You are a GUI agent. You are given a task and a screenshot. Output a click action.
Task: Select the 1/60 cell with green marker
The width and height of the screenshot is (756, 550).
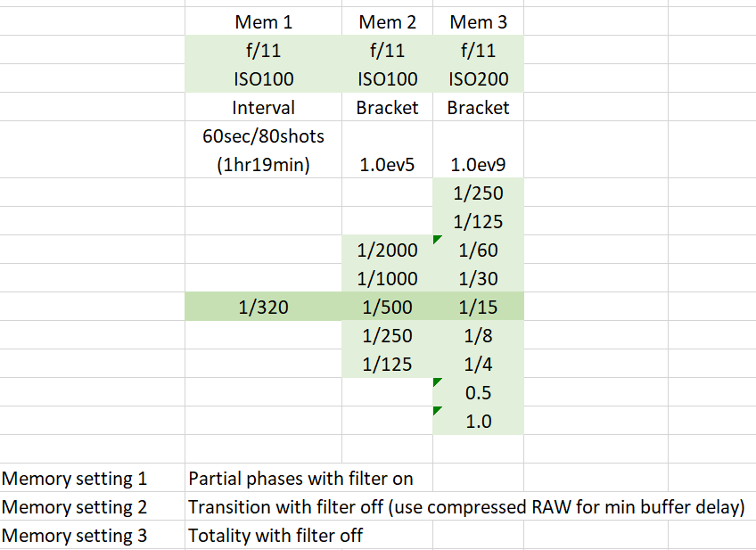coord(478,250)
